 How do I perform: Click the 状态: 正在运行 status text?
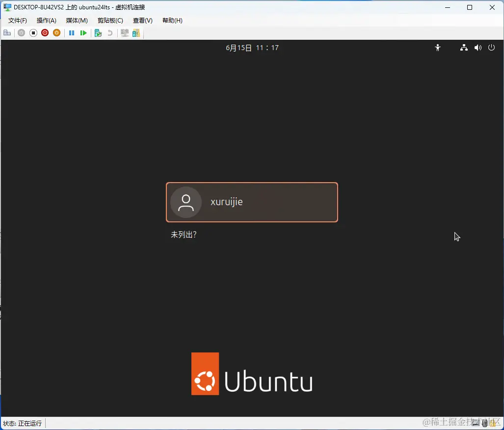pyautogui.click(x=22, y=423)
